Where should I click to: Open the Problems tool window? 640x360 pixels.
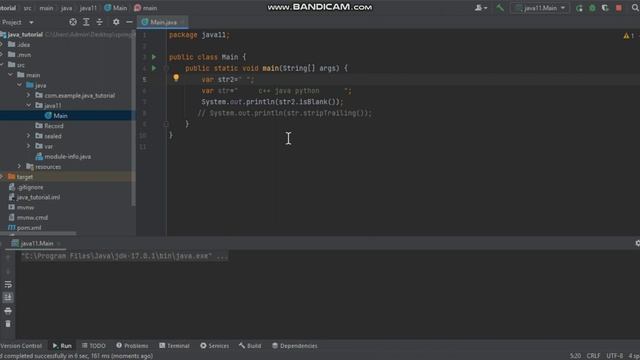coord(132,346)
